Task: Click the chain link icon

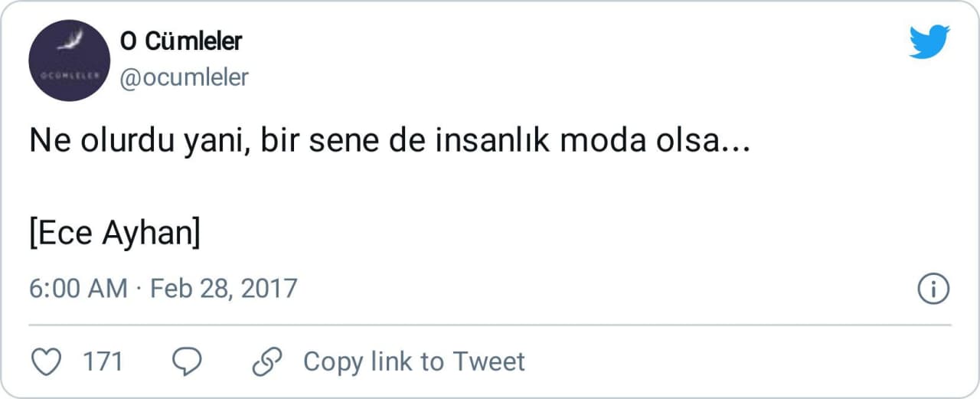Action: pyautogui.click(x=267, y=361)
